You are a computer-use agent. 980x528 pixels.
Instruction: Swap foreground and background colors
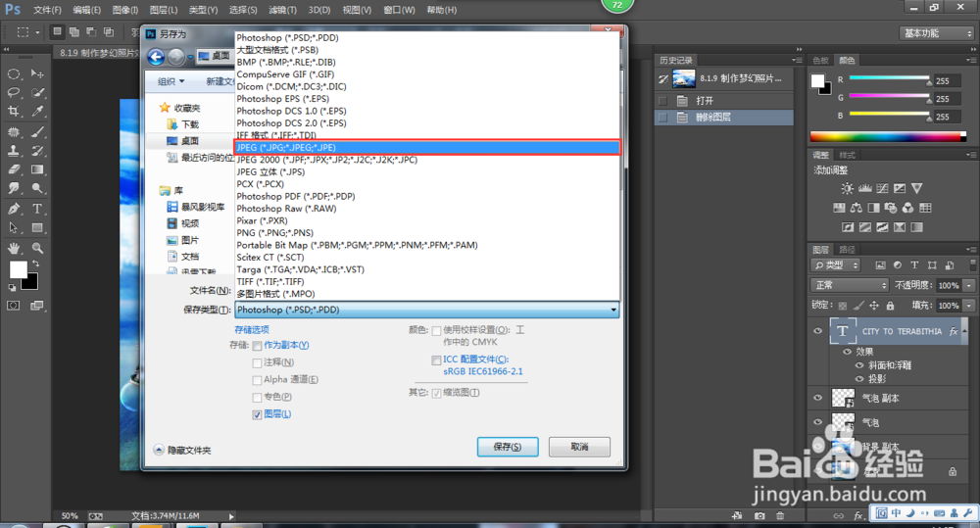(x=35, y=264)
